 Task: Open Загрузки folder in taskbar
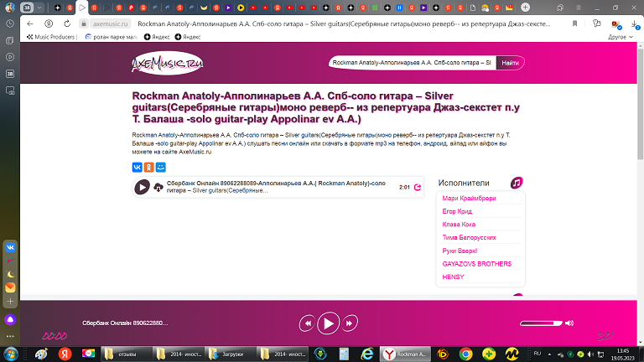coord(231,354)
